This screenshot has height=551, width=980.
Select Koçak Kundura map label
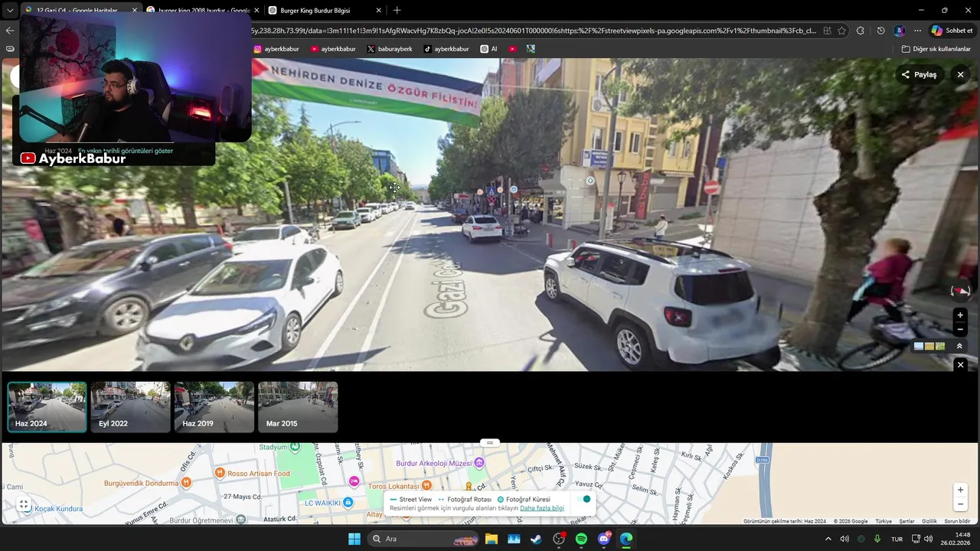pyautogui.click(x=58, y=509)
